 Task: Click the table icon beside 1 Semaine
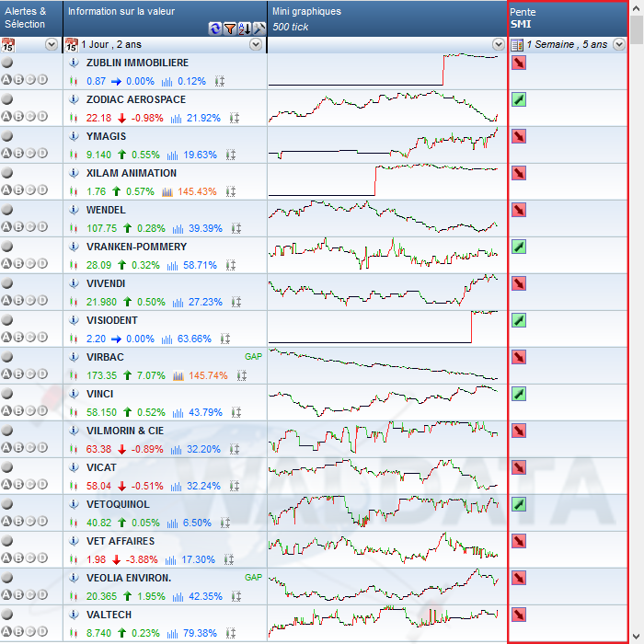[517, 45]
